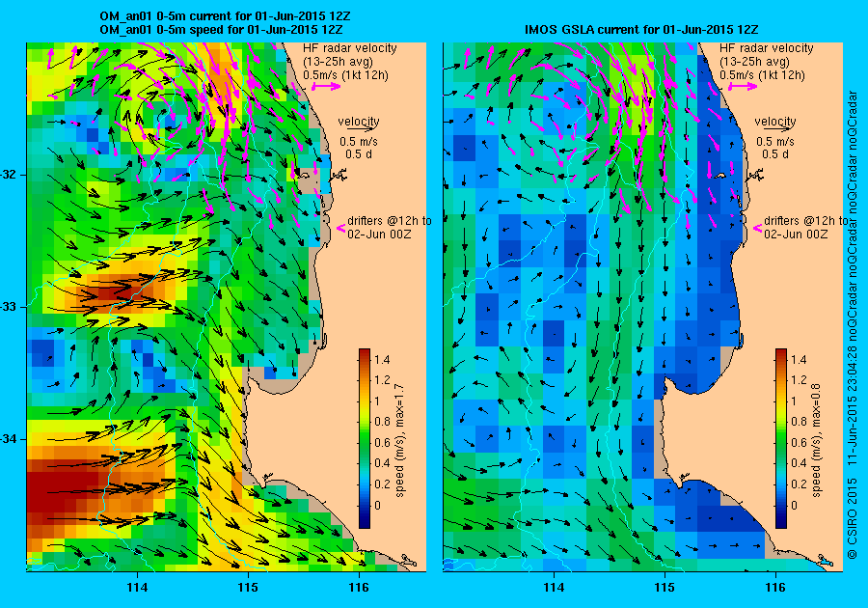Click the CSIRO 2015 copyright text on right edge
Screen dimensions: 868x608
pyautogui.click(x=853, y=518)
